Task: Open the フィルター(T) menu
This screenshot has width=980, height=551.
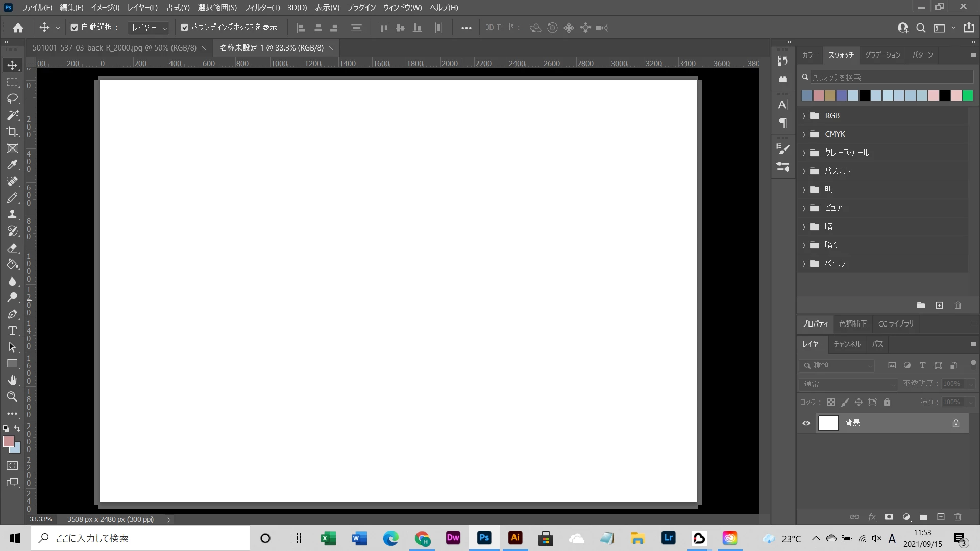Action: pos(262,8)
